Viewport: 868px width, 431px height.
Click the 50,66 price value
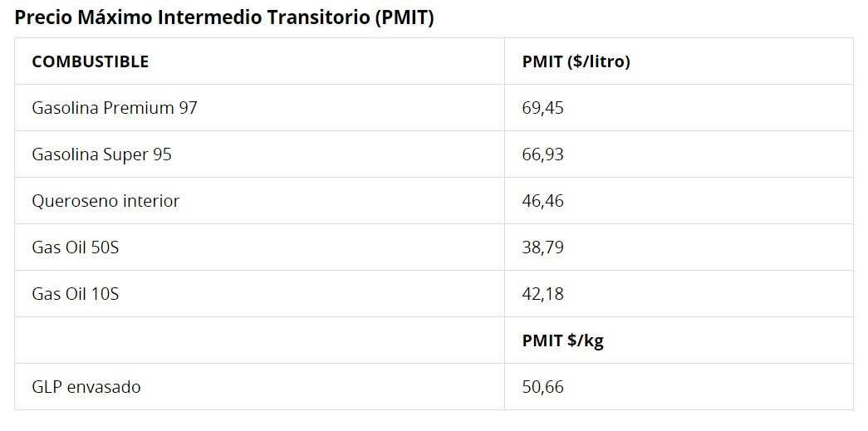point(543,387)
